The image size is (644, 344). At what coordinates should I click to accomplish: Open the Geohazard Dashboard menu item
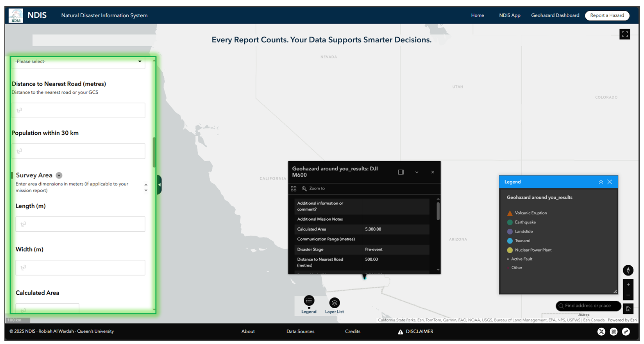click(x=555, y=15)
